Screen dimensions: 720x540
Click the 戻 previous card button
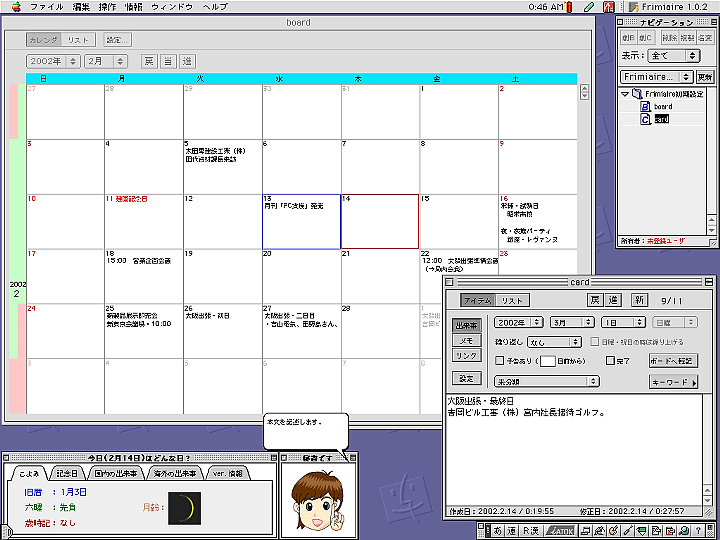click(x=595, y=301)
